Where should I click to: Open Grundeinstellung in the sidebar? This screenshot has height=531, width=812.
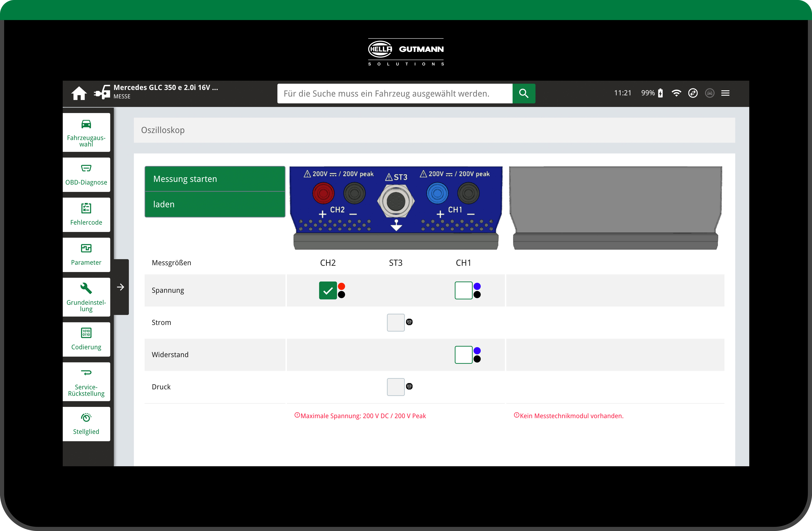pyautogui.click(x=86, y=297)
